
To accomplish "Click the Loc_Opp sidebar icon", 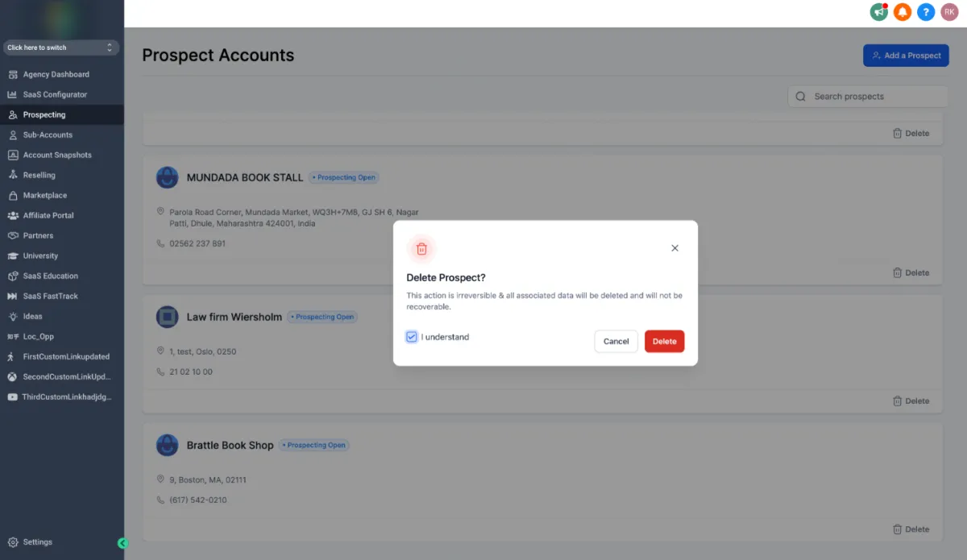I will point(13,336).
